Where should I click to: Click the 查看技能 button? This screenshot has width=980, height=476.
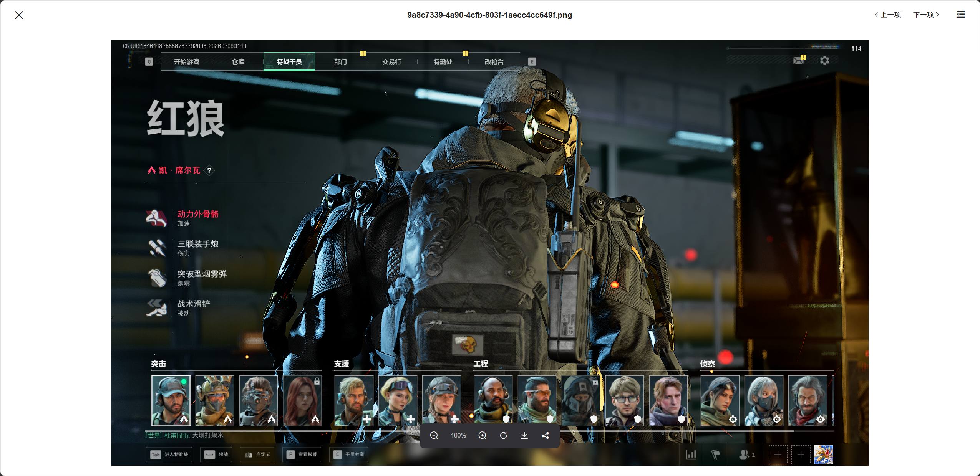click(x=302, y=455)
